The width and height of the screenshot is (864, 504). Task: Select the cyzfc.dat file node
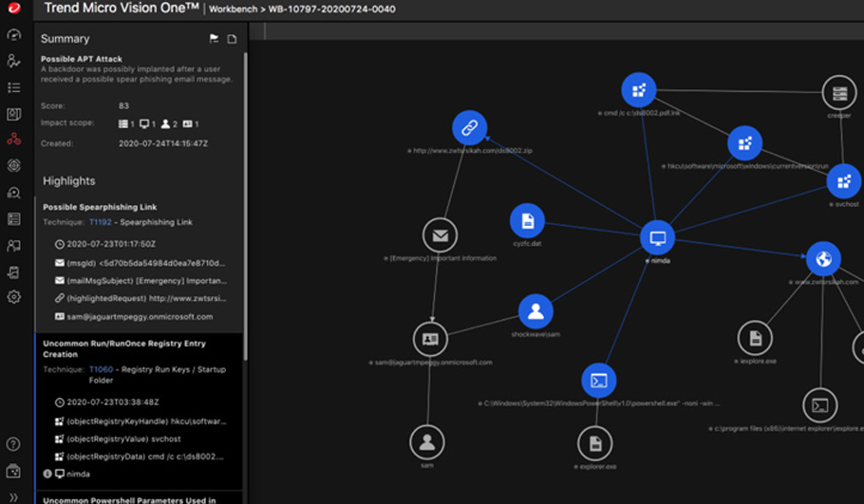tap(527, 221)
